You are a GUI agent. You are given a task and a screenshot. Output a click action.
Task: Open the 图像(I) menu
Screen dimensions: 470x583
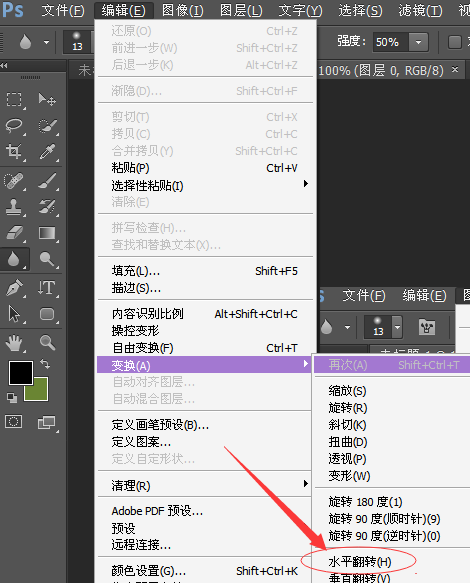pyautogui.click(x=183, y=10)
